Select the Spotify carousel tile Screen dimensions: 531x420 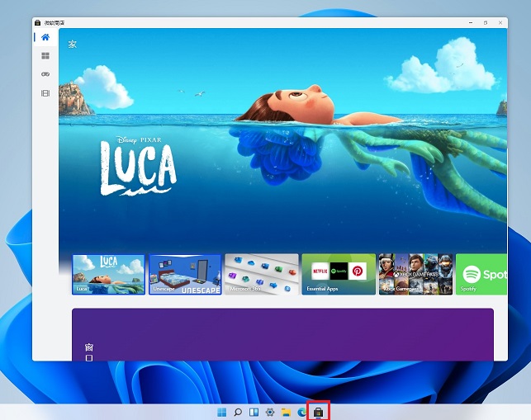pos(481,274)
